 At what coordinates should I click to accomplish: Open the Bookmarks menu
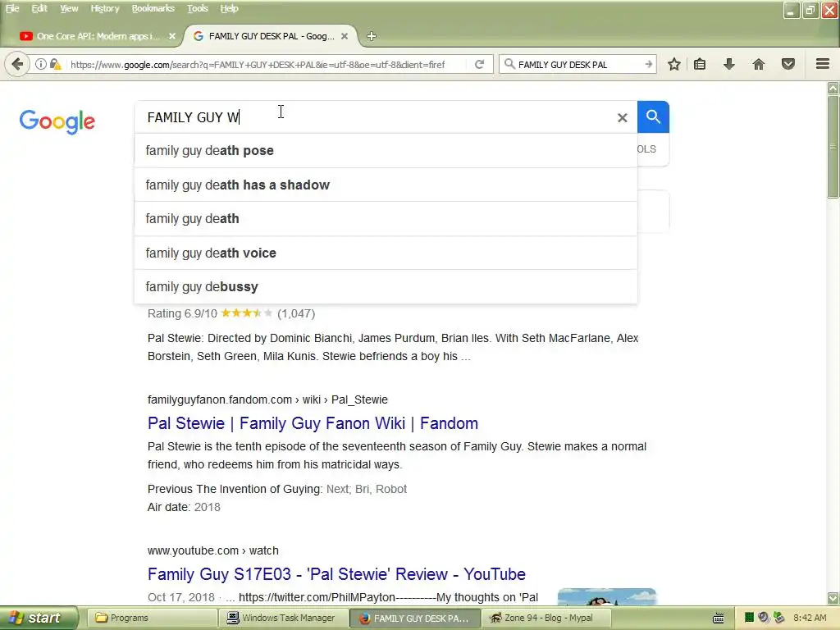point(153,8)
